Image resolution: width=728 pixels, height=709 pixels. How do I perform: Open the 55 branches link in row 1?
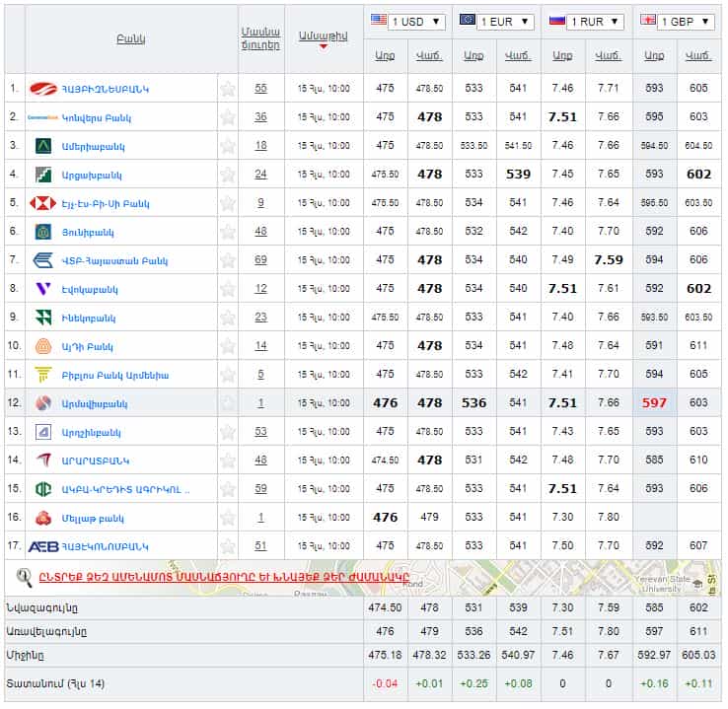pyautogui.click(x=260, y=89)
